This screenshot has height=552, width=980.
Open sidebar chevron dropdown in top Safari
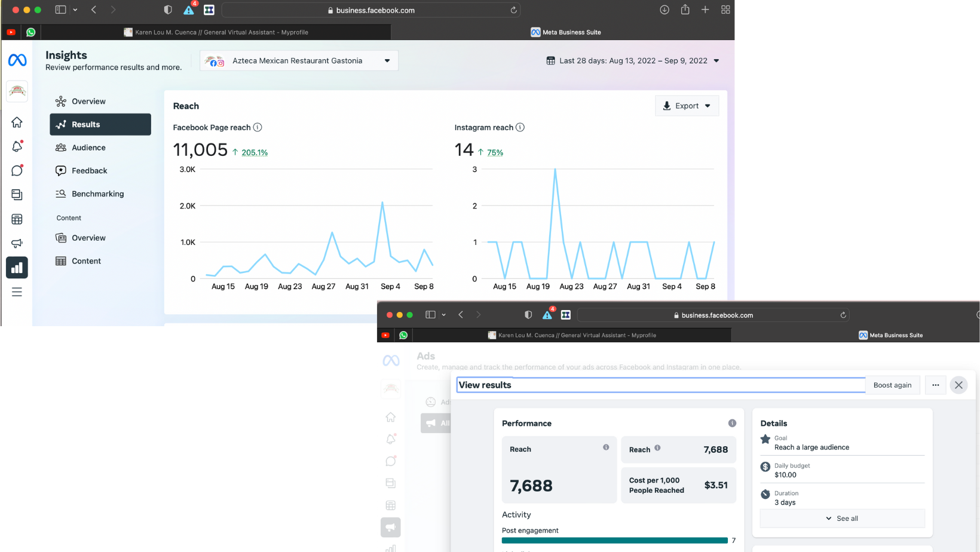click(x=75, y=10)
